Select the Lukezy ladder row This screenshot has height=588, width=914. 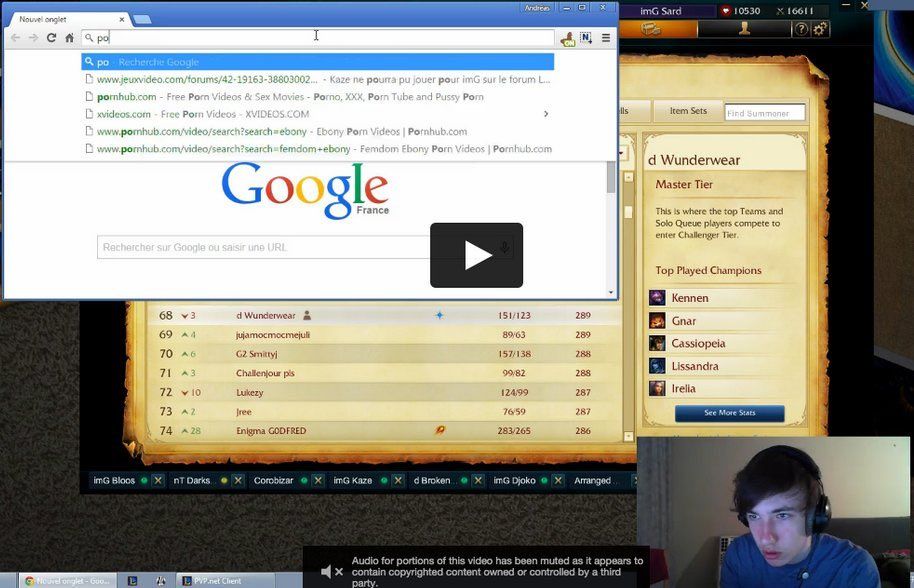[x=385, y=392]
